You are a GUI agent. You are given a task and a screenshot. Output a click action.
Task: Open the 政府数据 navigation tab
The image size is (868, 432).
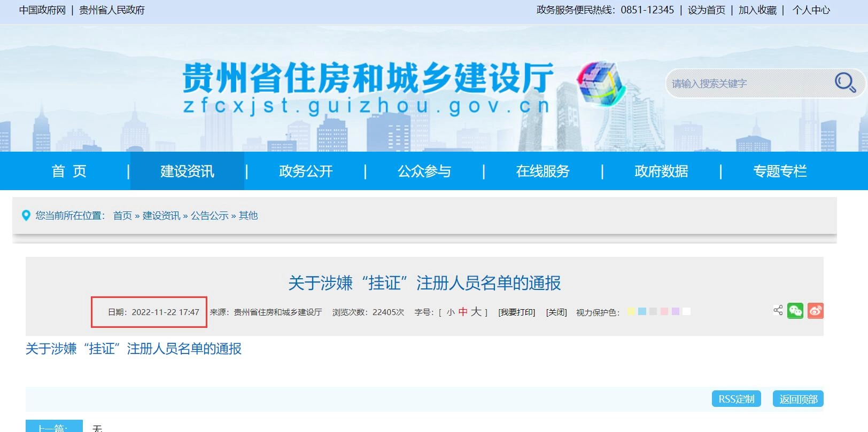[x=662, y=171]
